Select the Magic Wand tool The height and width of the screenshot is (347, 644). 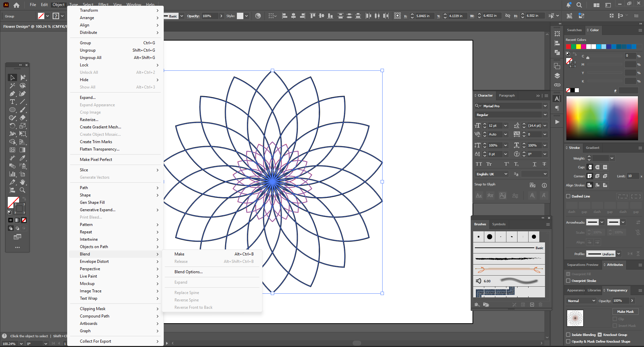[12, 85]
